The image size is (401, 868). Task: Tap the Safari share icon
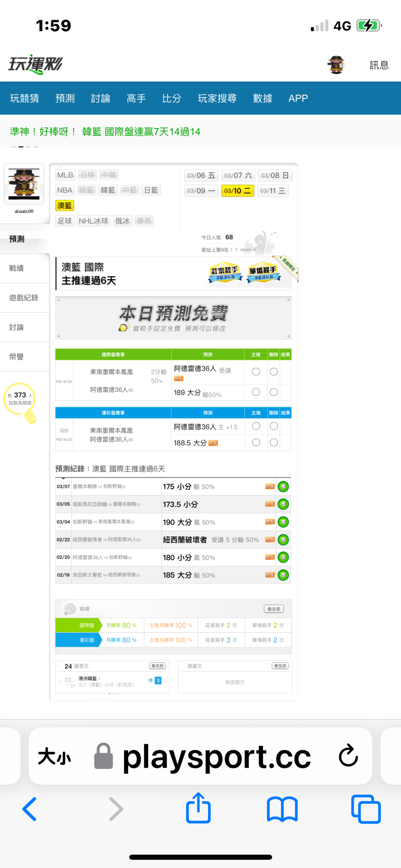pos(198,808)
